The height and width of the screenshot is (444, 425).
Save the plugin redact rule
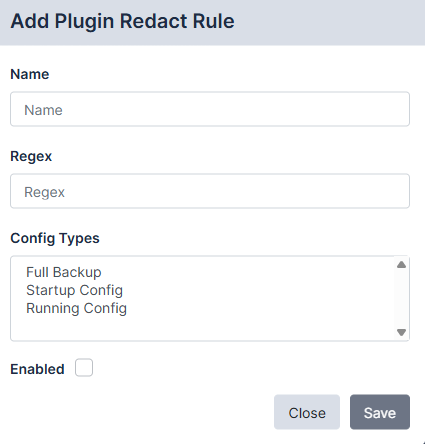pyautogui.click(x=380, y=412)
